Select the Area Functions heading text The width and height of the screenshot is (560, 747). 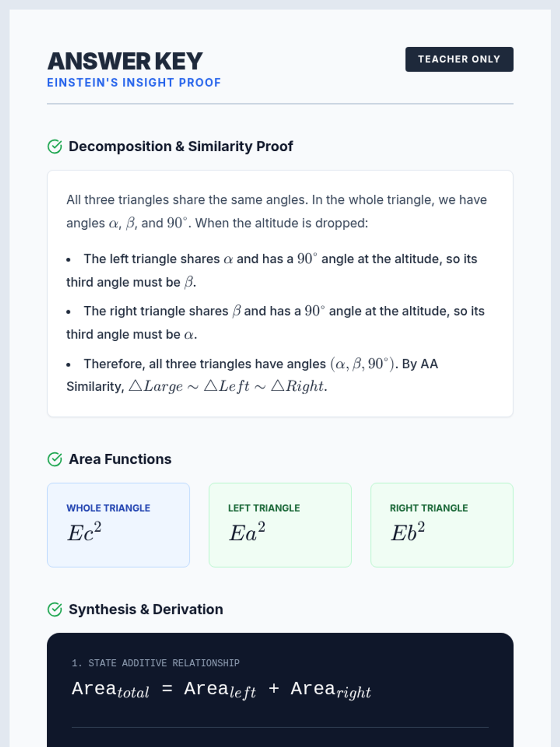120,459
